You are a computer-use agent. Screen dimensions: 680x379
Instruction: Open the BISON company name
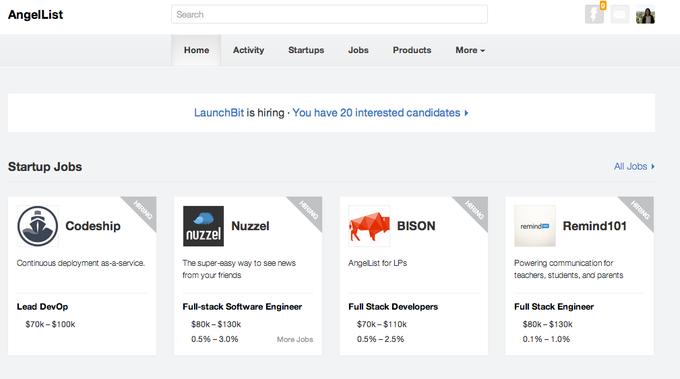pyautogui.click(x=416, y=226)
